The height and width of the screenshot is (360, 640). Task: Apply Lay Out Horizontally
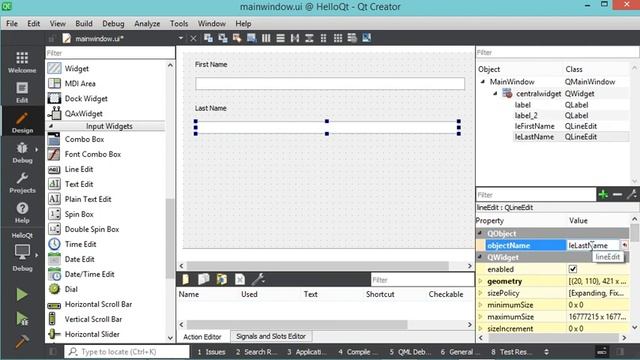click(266, 38)
